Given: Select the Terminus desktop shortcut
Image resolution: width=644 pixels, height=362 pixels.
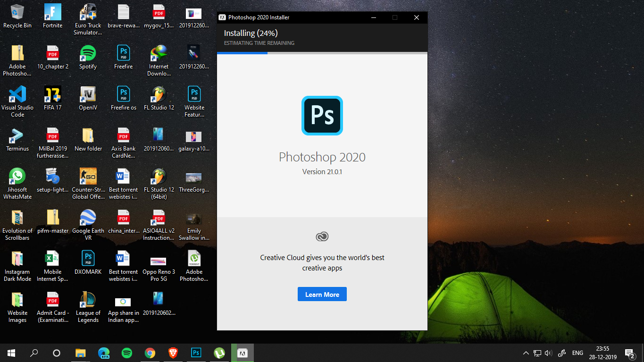Looking at the screenshot, I should (x=17, y=140).
